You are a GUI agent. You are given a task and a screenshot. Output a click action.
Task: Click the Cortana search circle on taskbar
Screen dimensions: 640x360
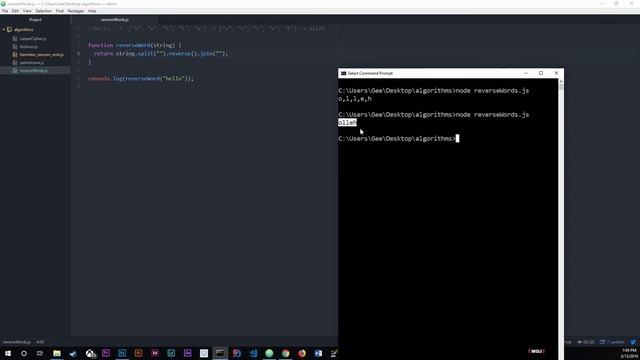click(x=24, y=353)
